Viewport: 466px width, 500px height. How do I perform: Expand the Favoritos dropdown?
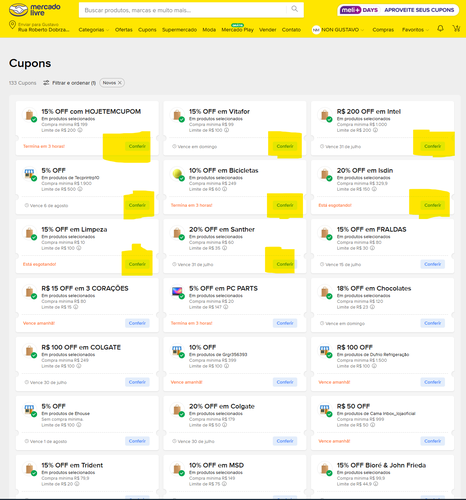415,30
